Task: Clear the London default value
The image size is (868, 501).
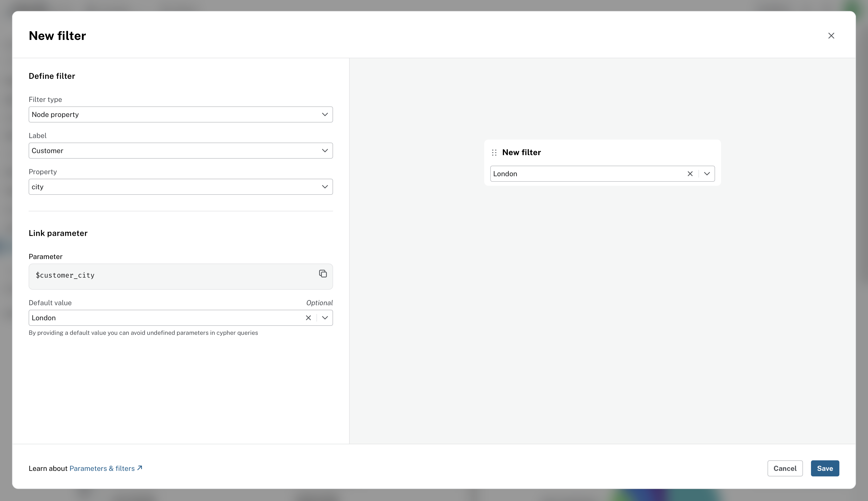Action: click(x=308, y=318)
